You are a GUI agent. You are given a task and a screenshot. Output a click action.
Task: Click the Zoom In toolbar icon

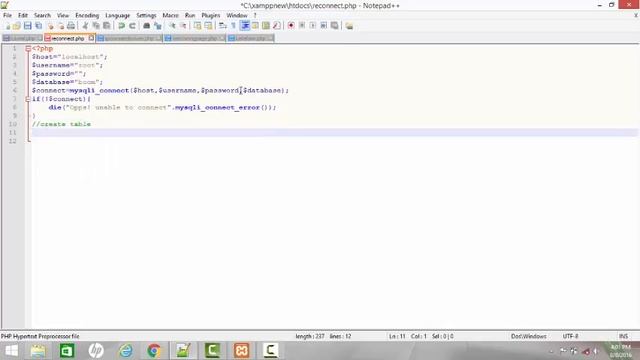[172, 26]
